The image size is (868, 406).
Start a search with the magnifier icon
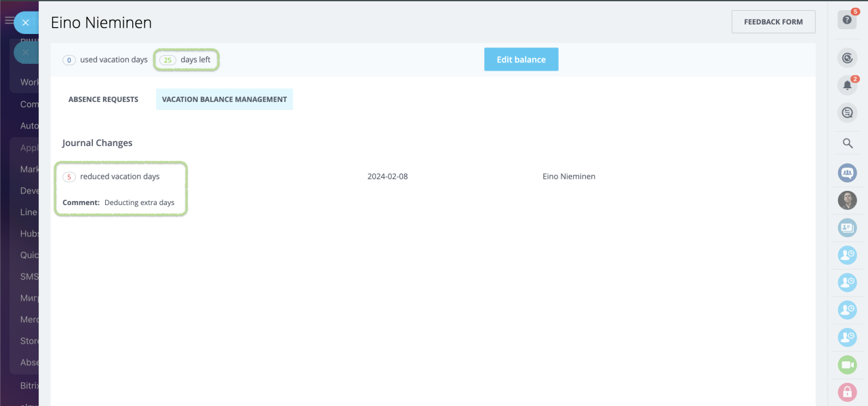click(x=846, y=143)
